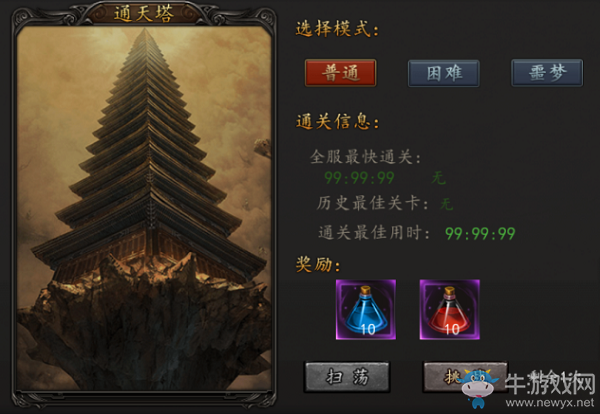This screenshot has width=600, height=414.
Task: Open the www.newyx.net link
Action: (549, 403)
